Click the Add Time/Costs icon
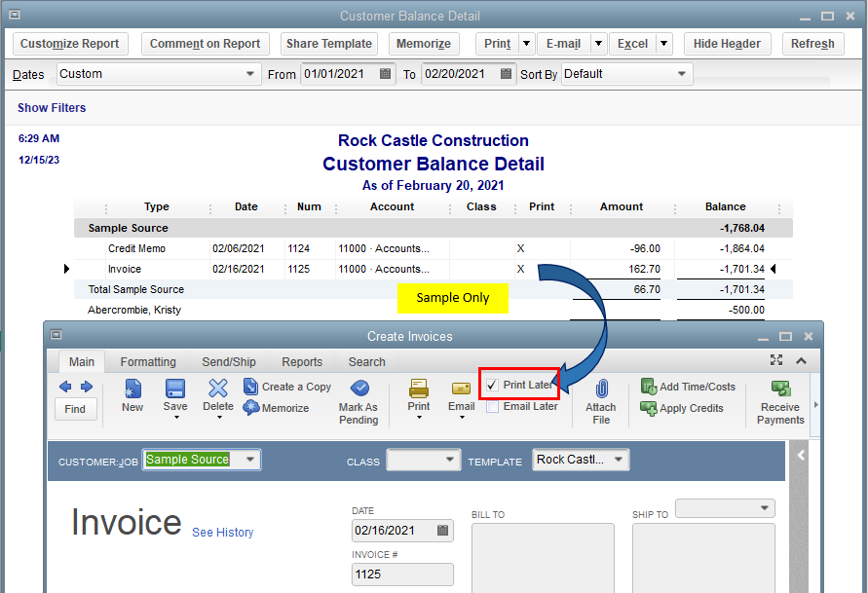 649,387
